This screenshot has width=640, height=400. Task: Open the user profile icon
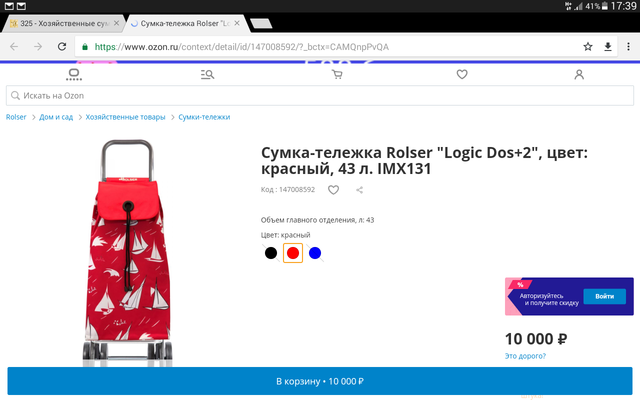click(x=579, y=74)
